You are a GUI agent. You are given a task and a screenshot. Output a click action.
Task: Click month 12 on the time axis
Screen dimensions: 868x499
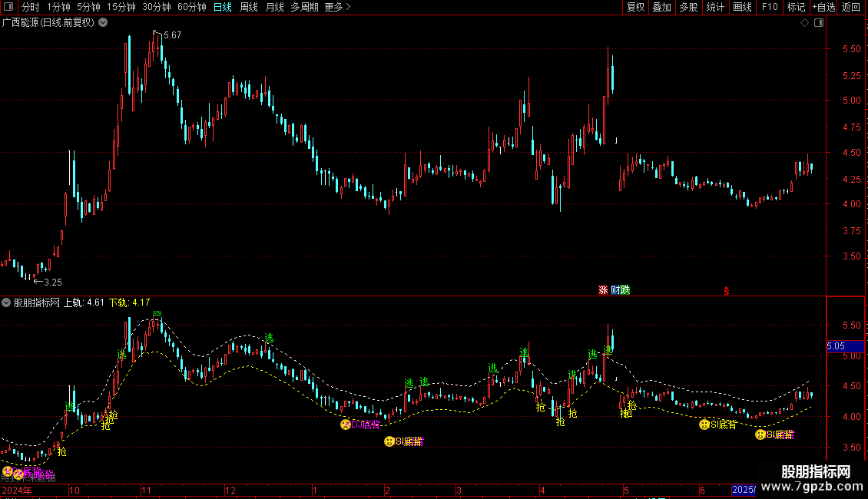click(230, 490)
